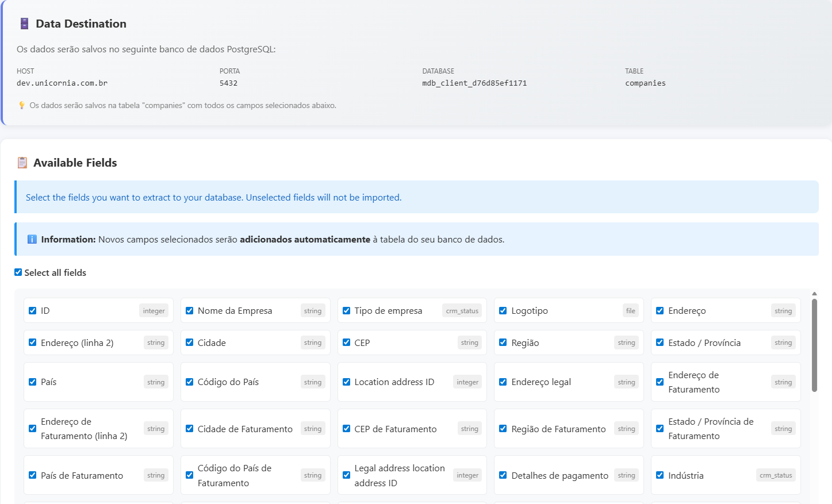Viewport: 832px width, 504px height.
Task: Uncheck the Indústria field checkbox
Action: tap(660, 475)
